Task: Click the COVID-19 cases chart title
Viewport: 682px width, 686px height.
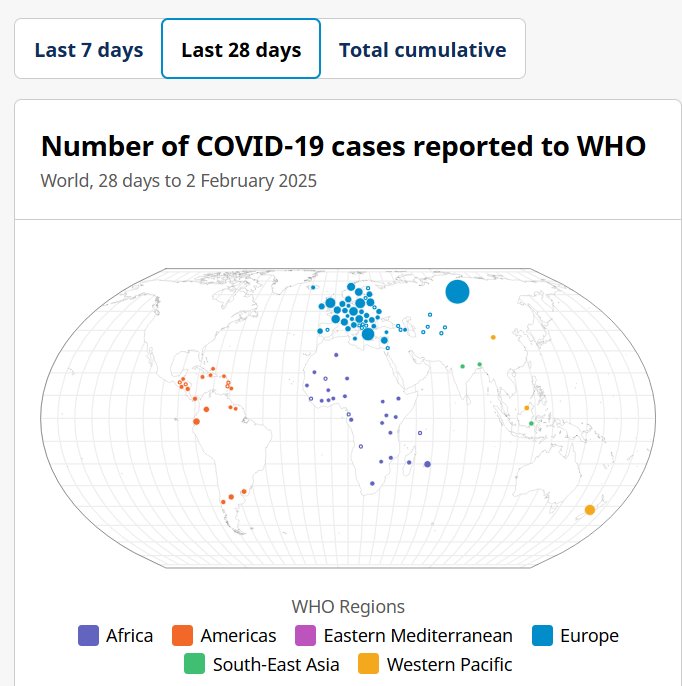Action: click(x=343, y=147)
